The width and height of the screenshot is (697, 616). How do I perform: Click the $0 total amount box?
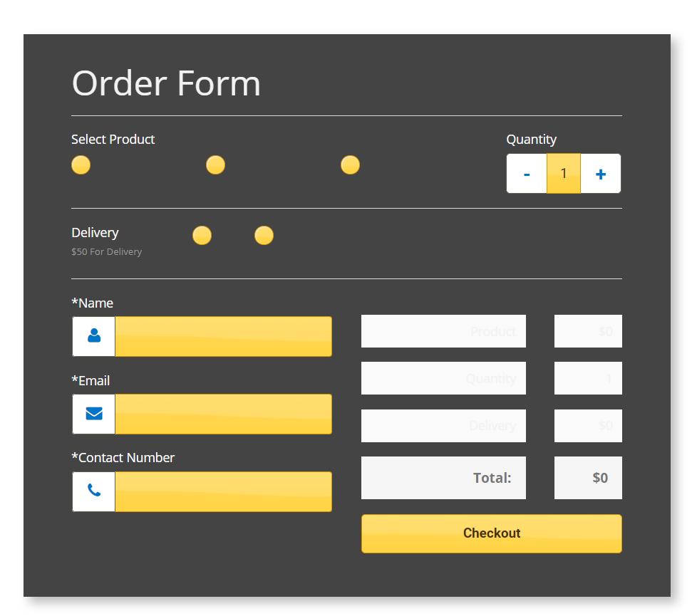tap(588, 478)
